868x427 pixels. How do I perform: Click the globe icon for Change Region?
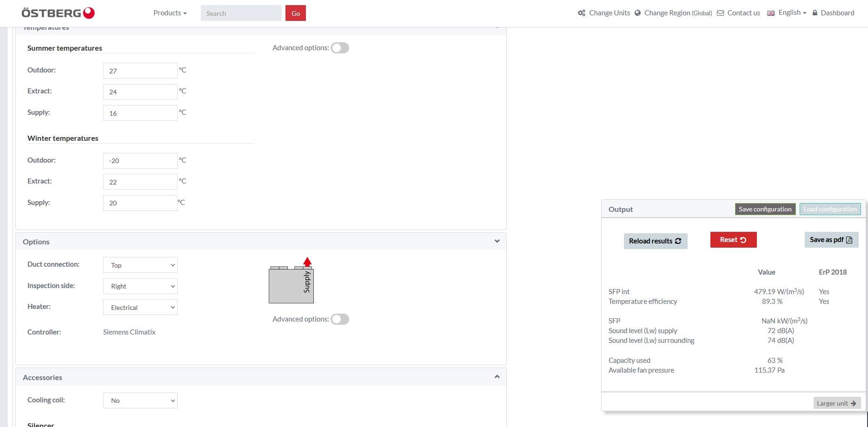637,13
